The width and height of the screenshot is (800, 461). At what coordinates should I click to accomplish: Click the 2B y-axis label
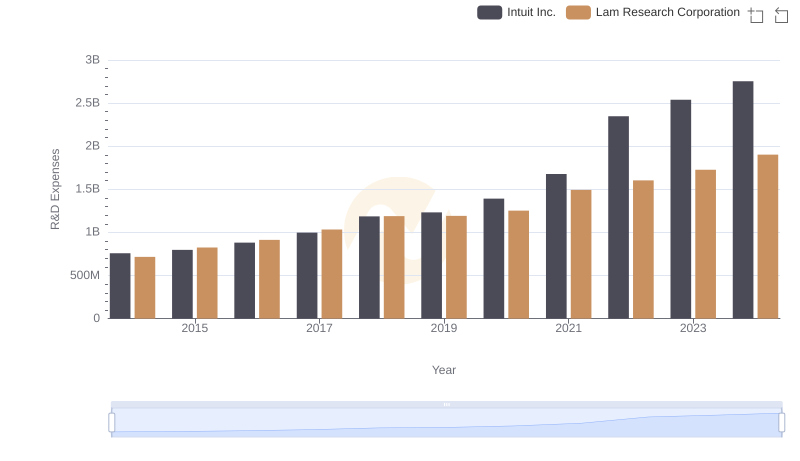(92, 146)
